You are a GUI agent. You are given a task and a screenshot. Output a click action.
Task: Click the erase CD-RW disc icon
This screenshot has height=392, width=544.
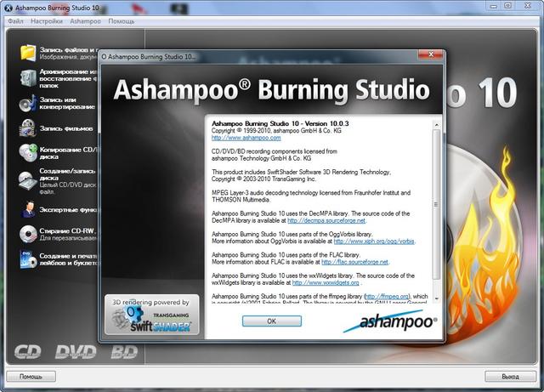[28, 234]
